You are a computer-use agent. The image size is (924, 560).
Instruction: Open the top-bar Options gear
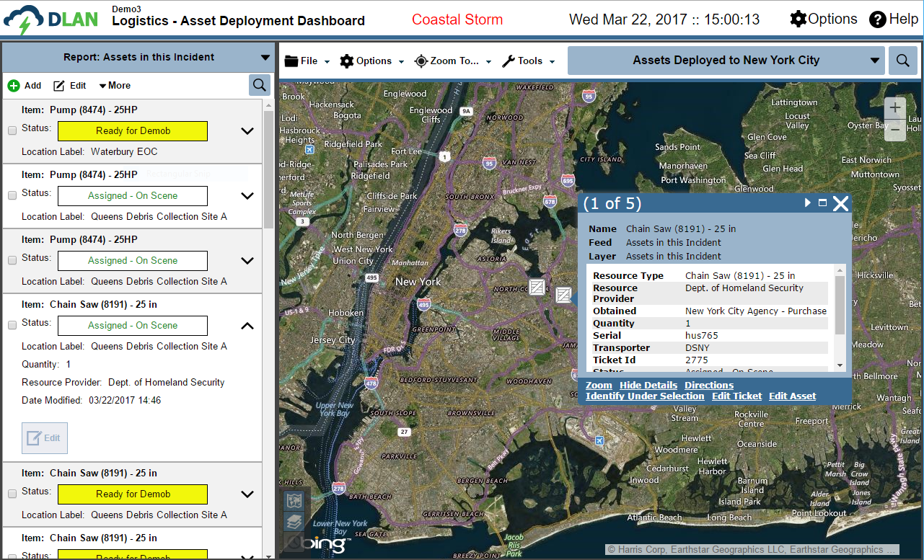click(x=798, y=19)
